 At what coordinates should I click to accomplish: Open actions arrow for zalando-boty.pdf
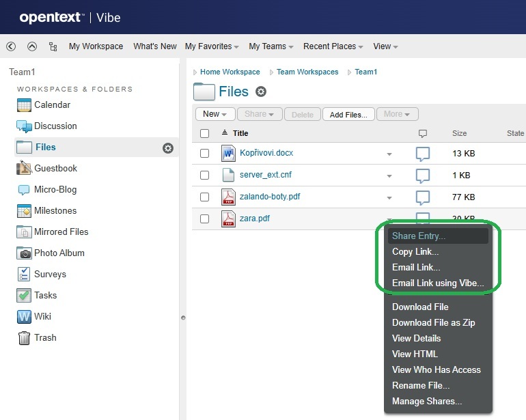389,198
